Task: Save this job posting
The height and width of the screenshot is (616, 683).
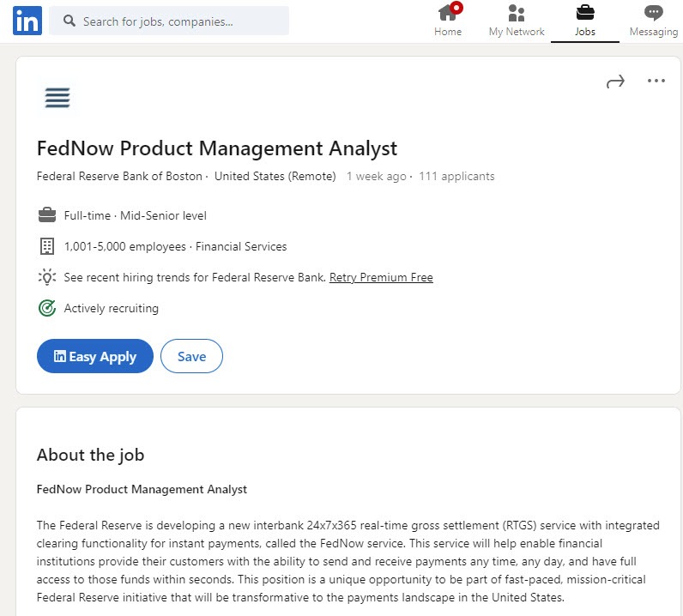Action: (x=191, y=357)
